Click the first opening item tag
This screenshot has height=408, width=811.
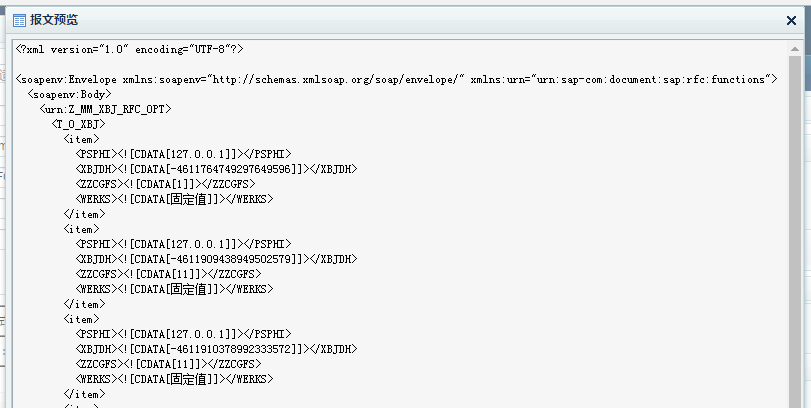point(81,139)
